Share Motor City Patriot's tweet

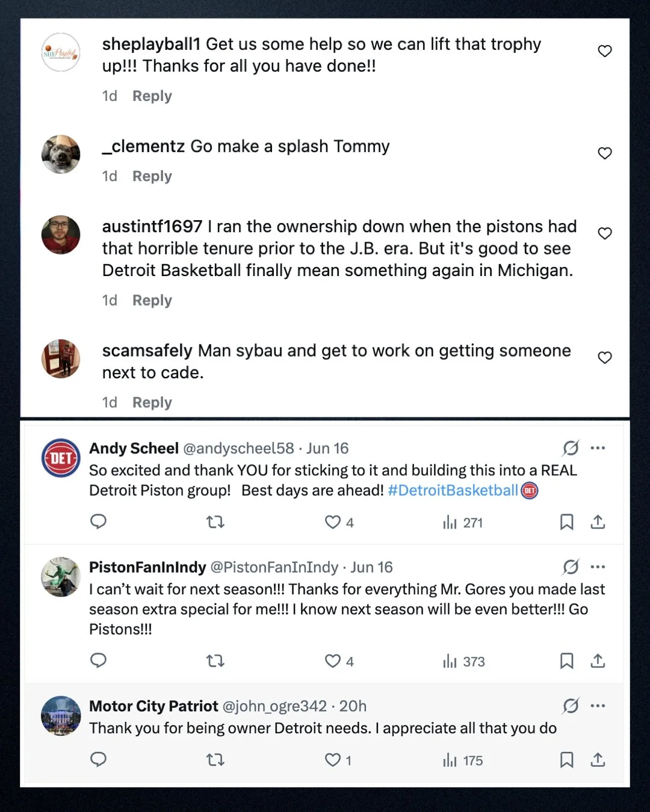pos(598,760)
